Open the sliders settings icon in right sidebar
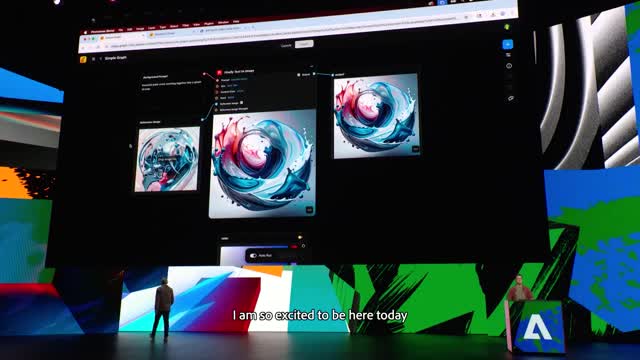 tap(508, 55)
